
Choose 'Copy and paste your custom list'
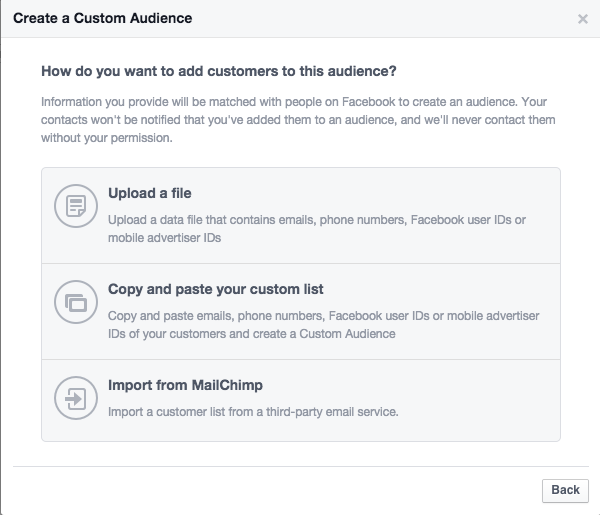tap(215, 289)
